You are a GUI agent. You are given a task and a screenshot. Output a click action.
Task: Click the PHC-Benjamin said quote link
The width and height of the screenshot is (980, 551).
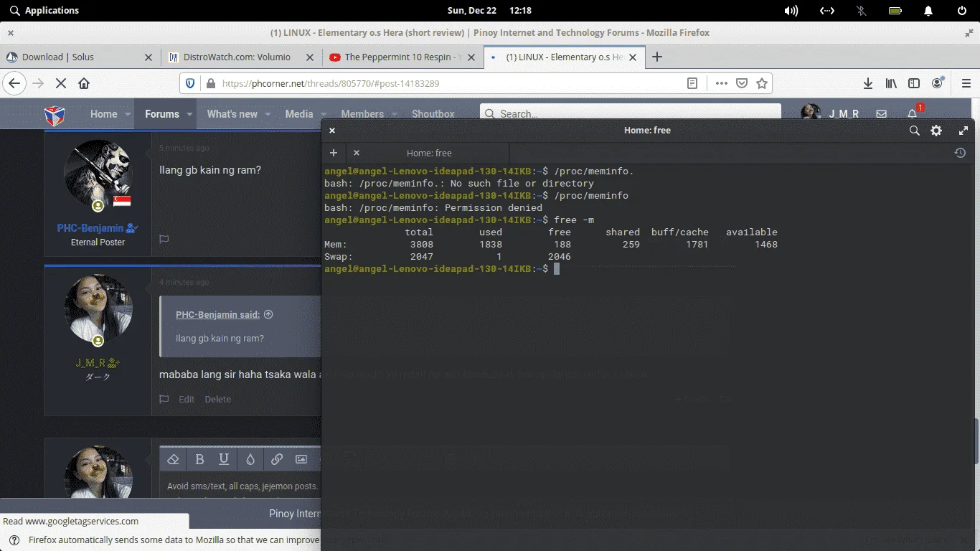click(x=218, y=314)
